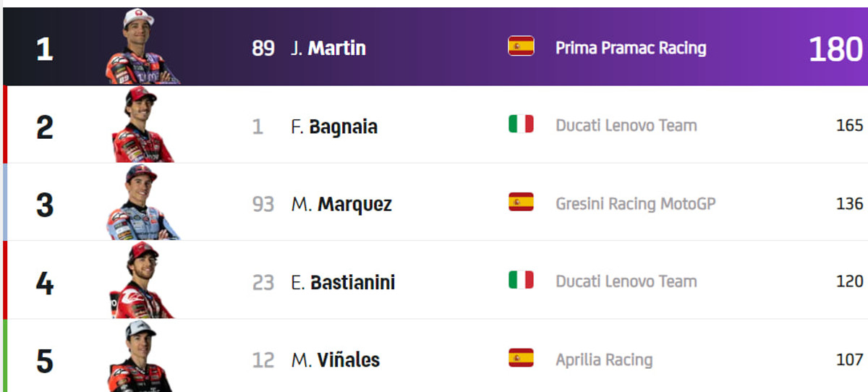Open the Aprilia Racing team
The height and width of the screenshot is (392, 868).
(x=604, y=360)
